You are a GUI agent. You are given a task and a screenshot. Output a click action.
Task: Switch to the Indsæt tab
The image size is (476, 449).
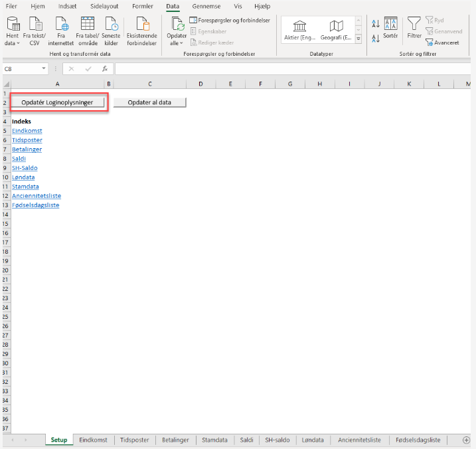[68, 6]
